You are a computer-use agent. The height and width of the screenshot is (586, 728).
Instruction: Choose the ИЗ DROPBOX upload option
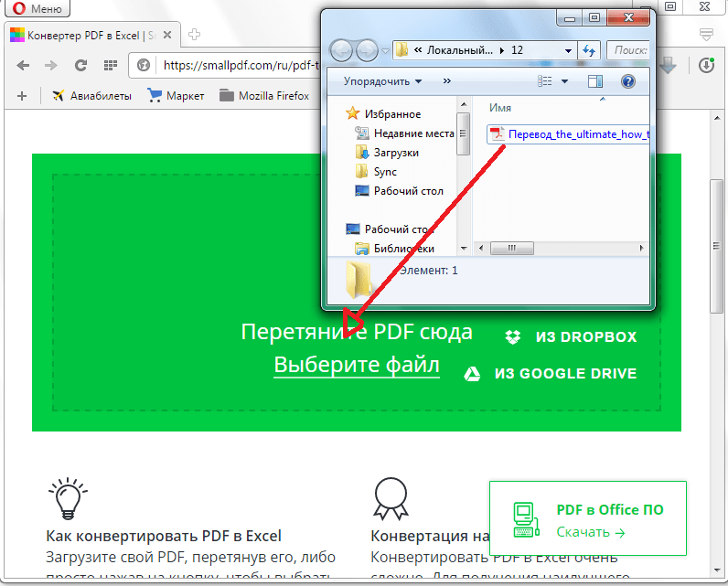click(x=571, y=336)
